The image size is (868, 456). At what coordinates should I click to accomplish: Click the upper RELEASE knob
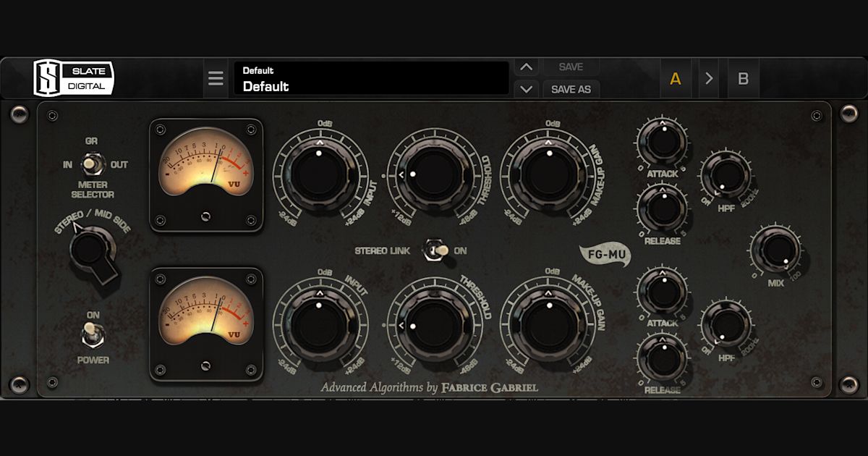(x=662, y=208)
